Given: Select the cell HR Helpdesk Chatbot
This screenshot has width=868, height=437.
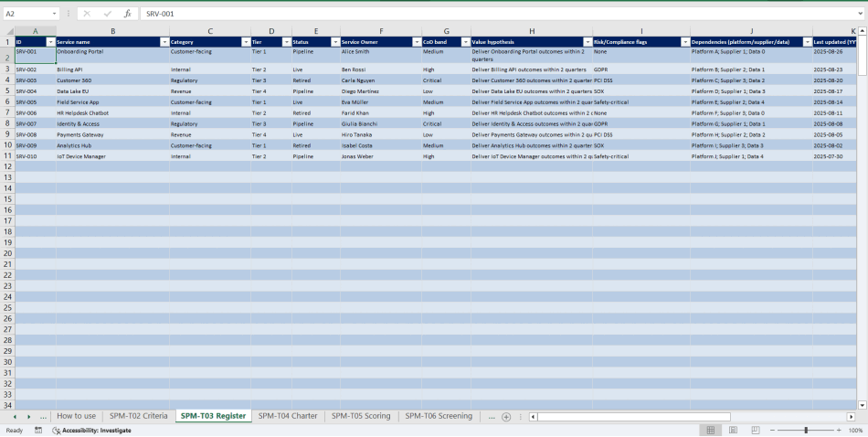Looking at the screenshot, I should tap(113, 113).
